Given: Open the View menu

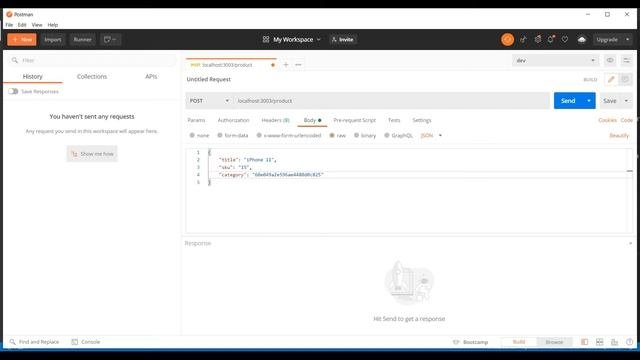Looking at the screenshot, I should 37,25.
